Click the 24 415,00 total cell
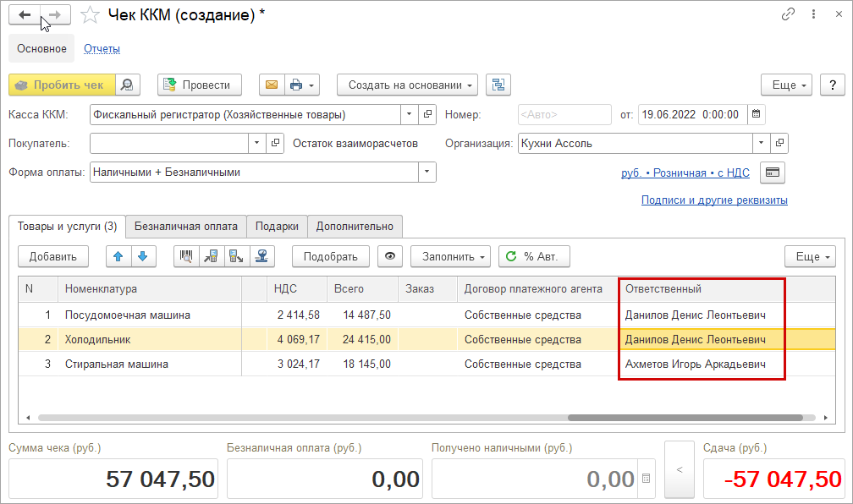Screen dimensions: 853x504 click(362, 339)
